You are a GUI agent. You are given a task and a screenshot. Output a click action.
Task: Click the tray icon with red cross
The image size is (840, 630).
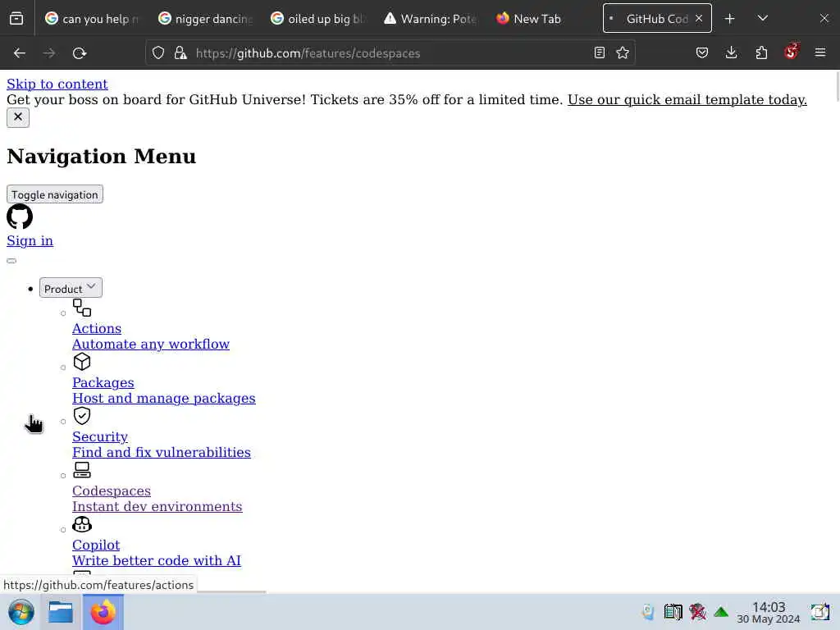tap(697, 612)
